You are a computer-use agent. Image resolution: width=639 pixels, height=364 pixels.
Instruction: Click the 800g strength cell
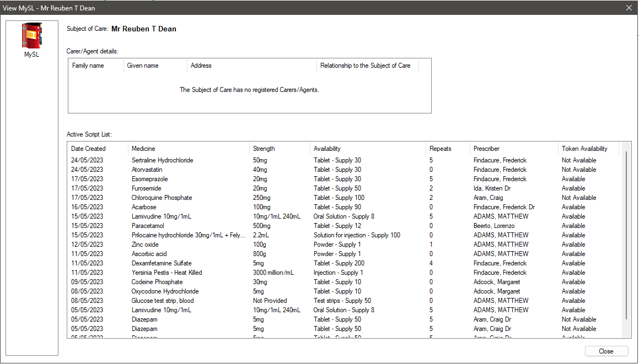point(260,254)
